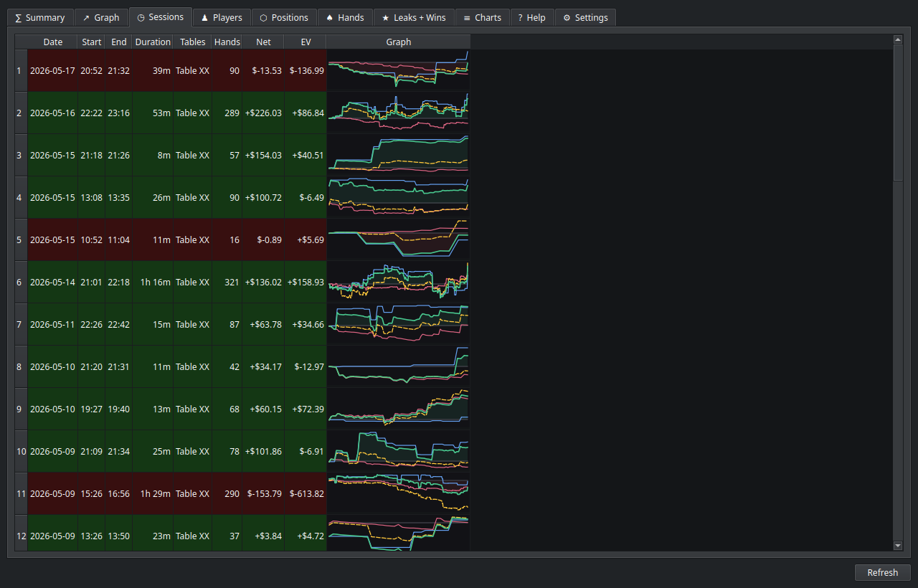Open the sparkline graph for session 4
The image size is (918, 588).
(399, 197)
